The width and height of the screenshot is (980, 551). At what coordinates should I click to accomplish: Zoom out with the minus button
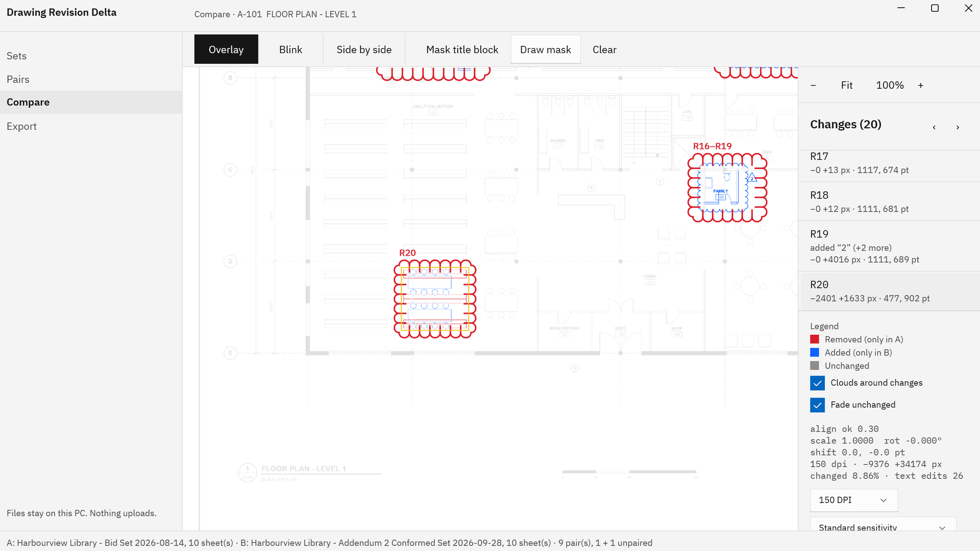[813, 85]
